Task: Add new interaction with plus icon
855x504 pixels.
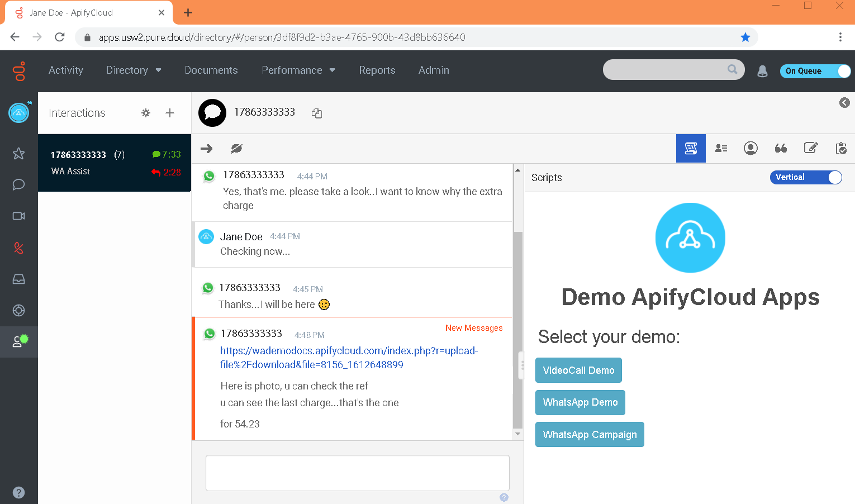Action: pos(170,113)
